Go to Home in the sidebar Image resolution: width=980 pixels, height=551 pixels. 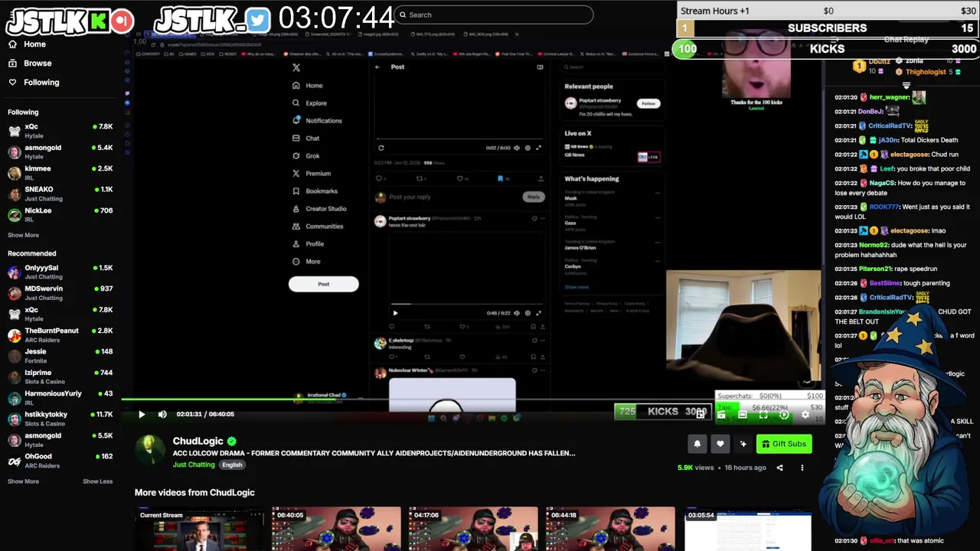coord(28,44)
